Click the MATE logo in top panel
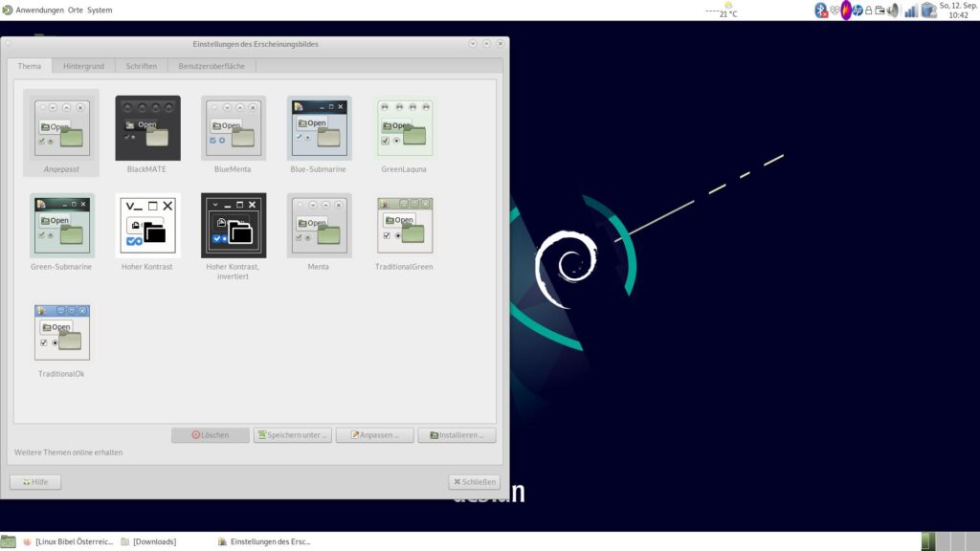Screen dimensions: 980x551 [x=7, y=10]
